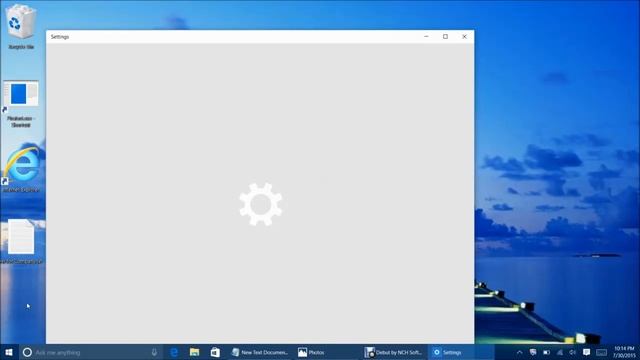Viewport: 640px width, 360px height.
Task: Open File Explorer from the taskbar
Action: click(x=194, y=352)
